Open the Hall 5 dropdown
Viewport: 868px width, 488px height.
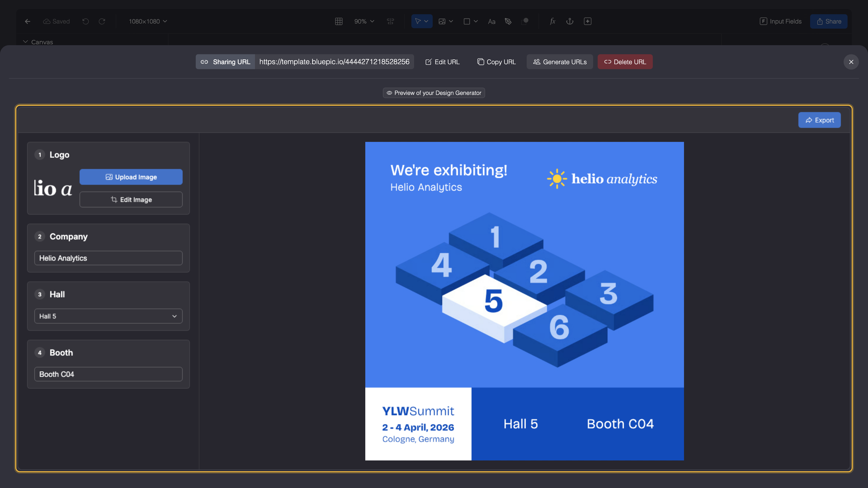coord(108,316)
